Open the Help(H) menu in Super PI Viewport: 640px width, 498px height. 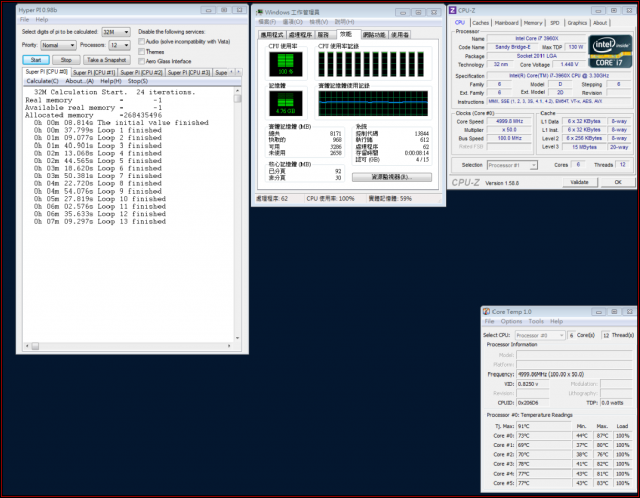point(111,81)
